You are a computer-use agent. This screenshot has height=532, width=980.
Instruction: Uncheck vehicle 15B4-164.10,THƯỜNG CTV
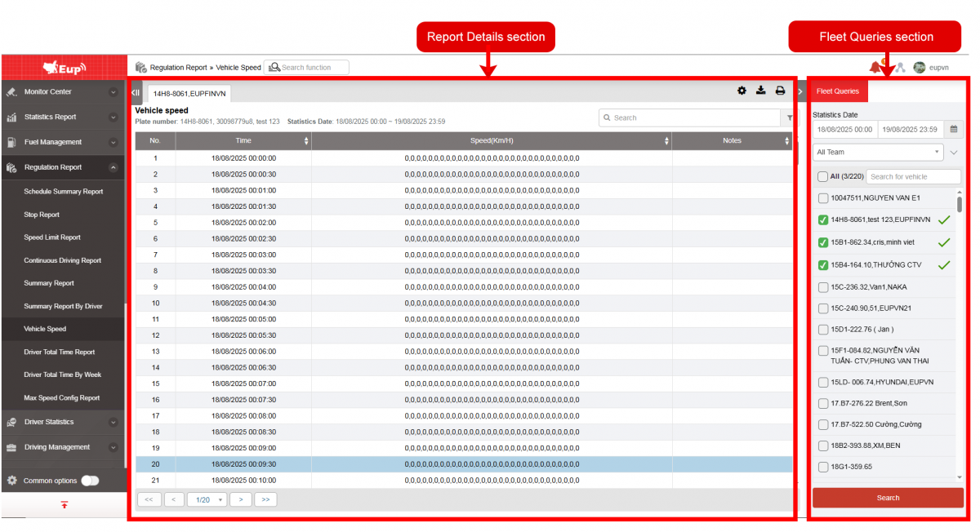point(822,264)
